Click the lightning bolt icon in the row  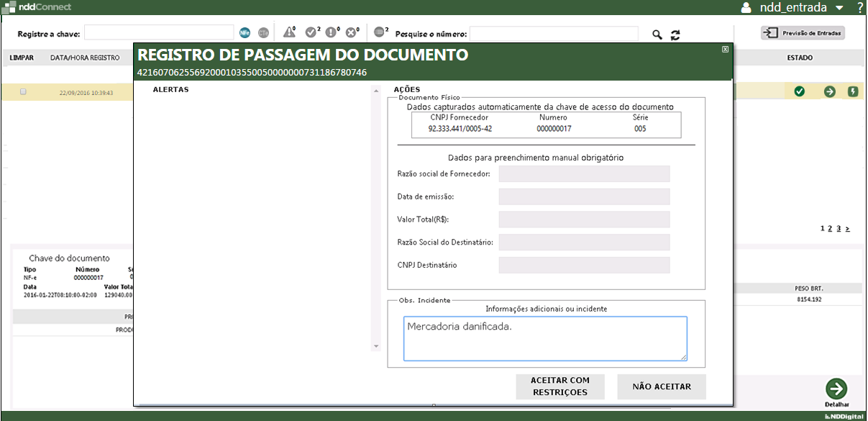tap(853, 91)
